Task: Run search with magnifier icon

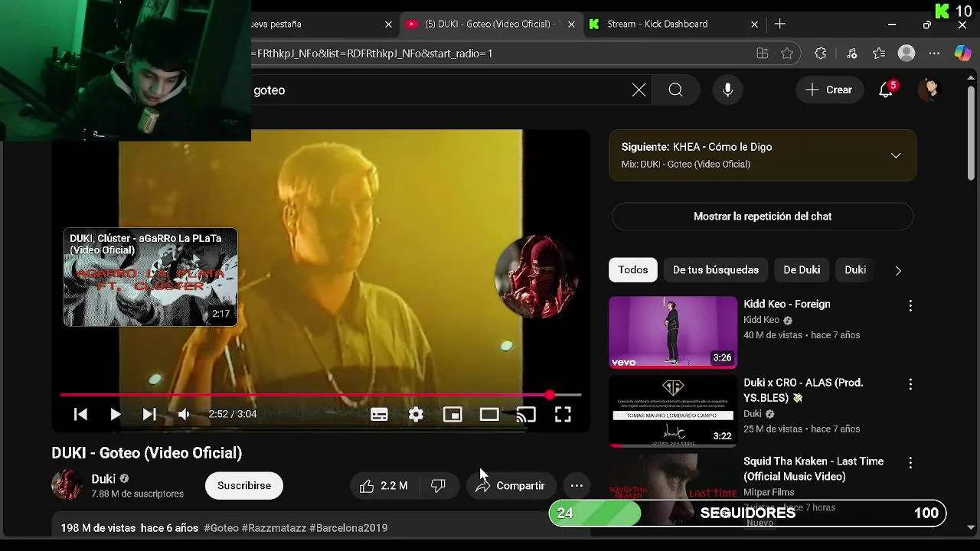Action: (675, 90)
